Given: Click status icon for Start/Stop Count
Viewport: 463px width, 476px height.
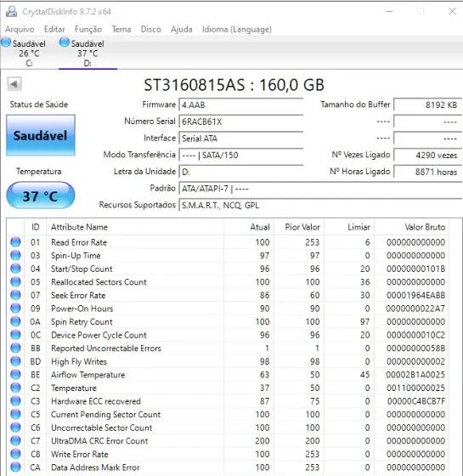Looking at the screenshot, I should click(15, 269).
